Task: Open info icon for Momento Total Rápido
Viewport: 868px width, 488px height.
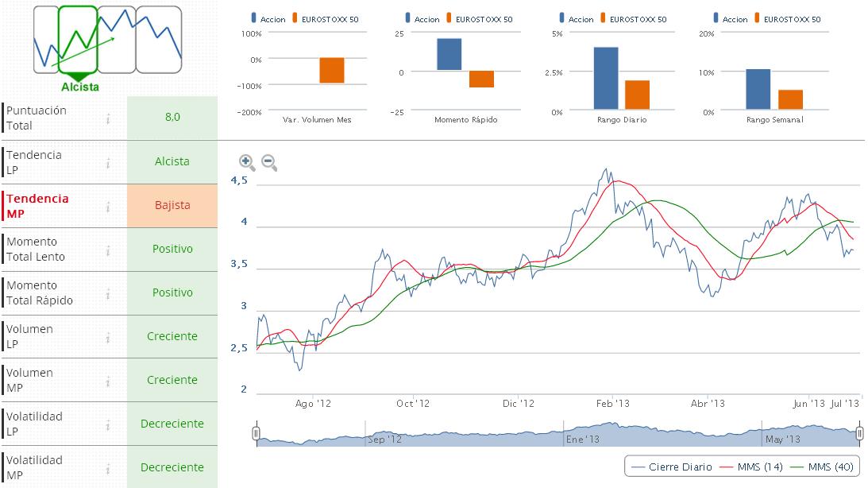Action: (x=108, y=293)
